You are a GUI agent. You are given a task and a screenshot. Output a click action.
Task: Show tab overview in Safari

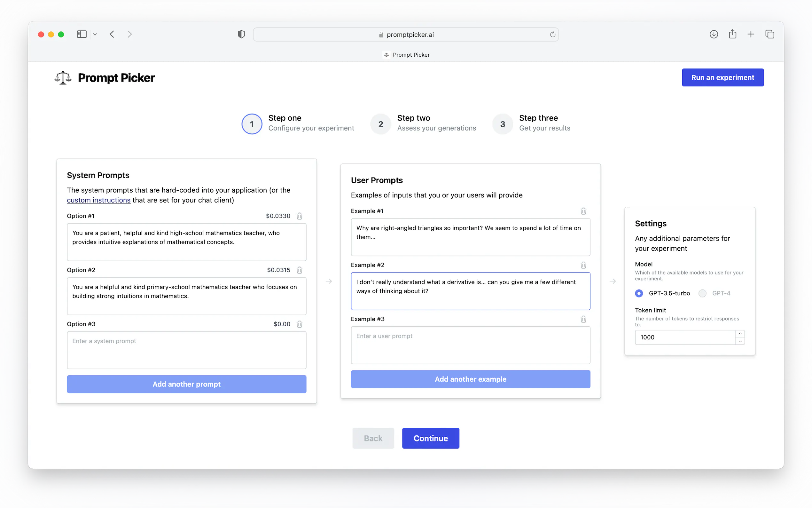769,34
